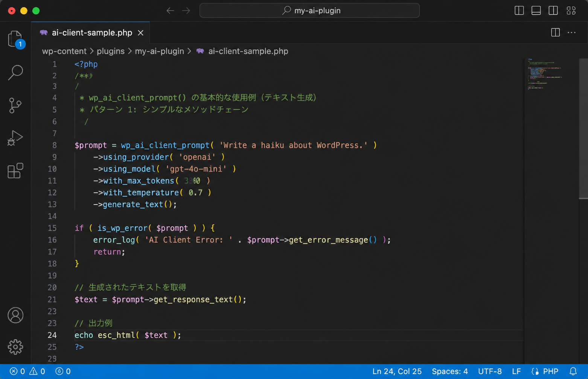Click my-ai-plugin folder in the breadcrumb
This screenshot has width=588, height=379.
click(x=160, y=51)
